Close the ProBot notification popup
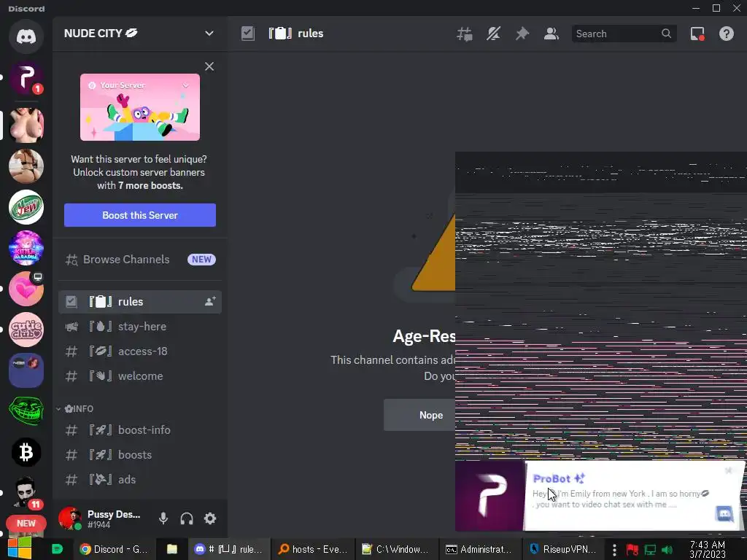The height and width of the screenshot is (560, 747). (x=729, y=471)
